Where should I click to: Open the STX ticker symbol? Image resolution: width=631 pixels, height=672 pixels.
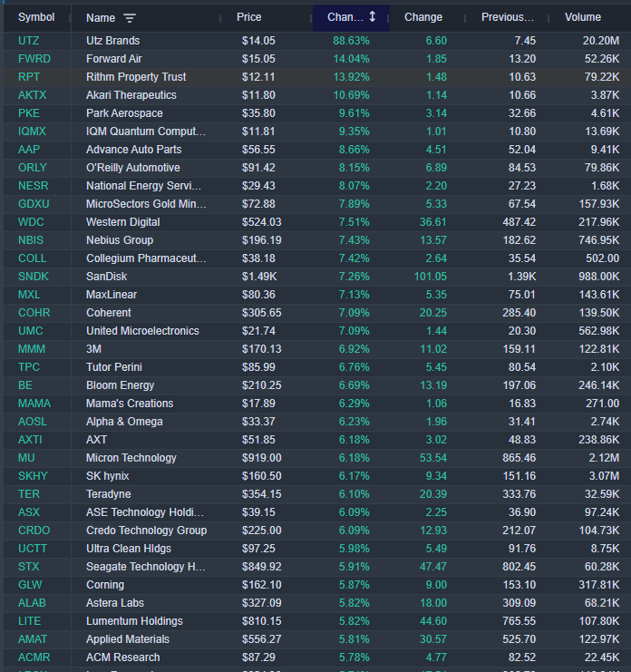click(x=29, y=567)
